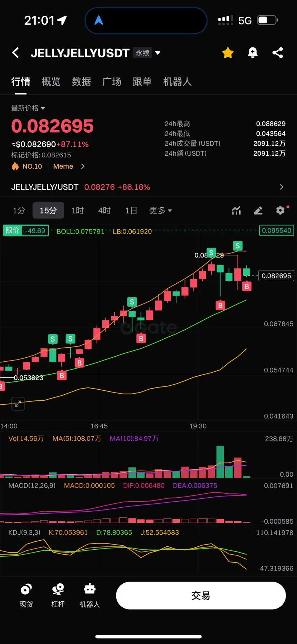Tap the navigation arrow in Dynamic Island
Viewport: 297px width, 644px height.
click(x=99, y=20)
